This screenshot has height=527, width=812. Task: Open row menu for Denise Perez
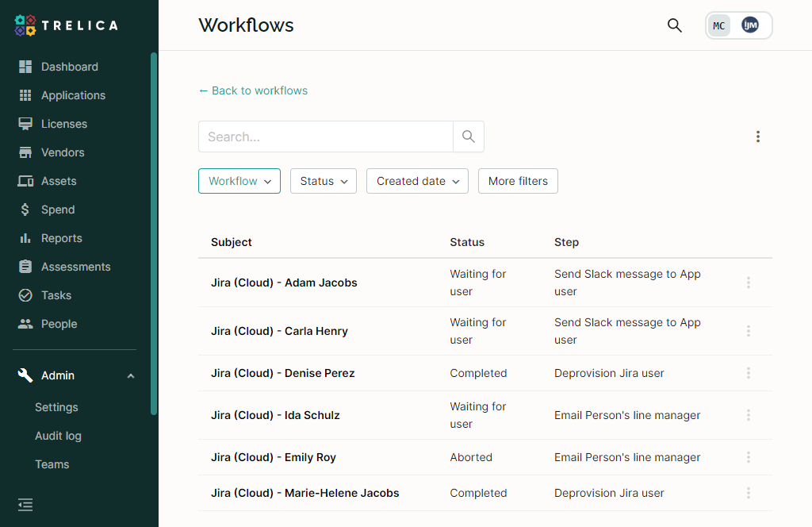(749, 373)
